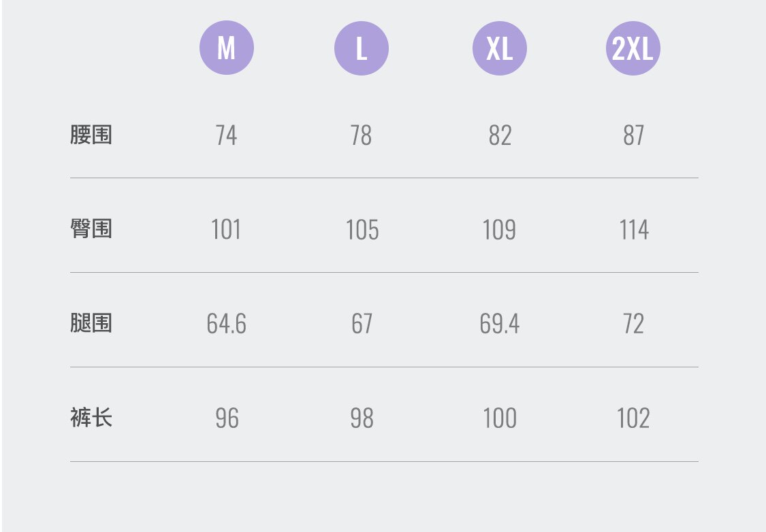The width and height of the screenshot is (766, 532).
Task: Click thigh value 69.4 under XL
Action: click(x=499, y=323)
